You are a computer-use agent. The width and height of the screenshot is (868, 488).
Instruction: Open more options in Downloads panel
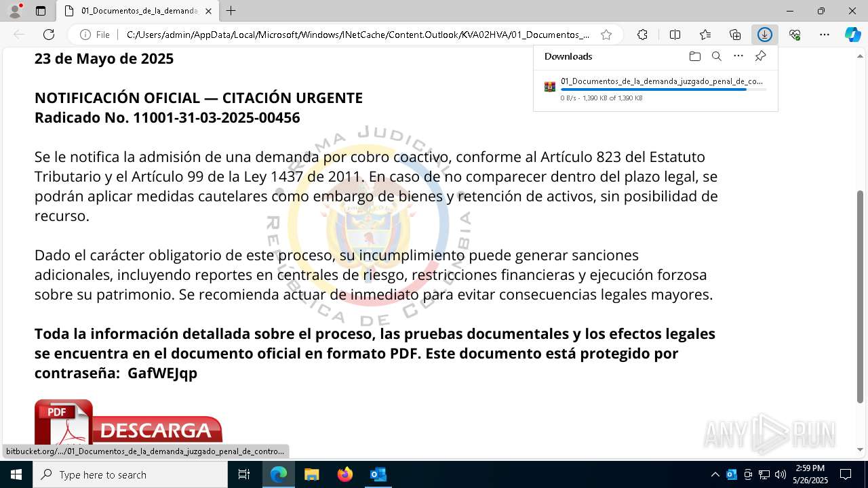point(738,56)
